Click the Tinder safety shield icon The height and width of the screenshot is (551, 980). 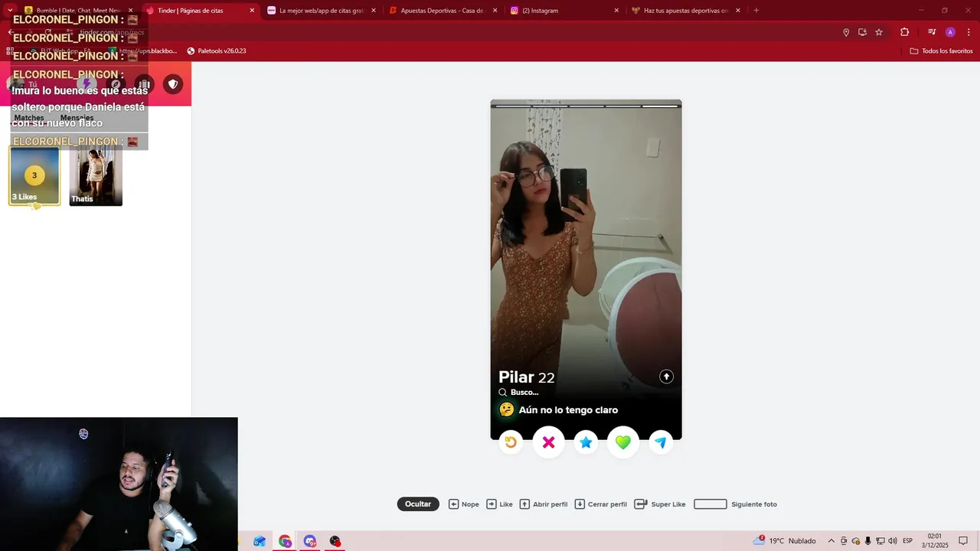(173, 84)
